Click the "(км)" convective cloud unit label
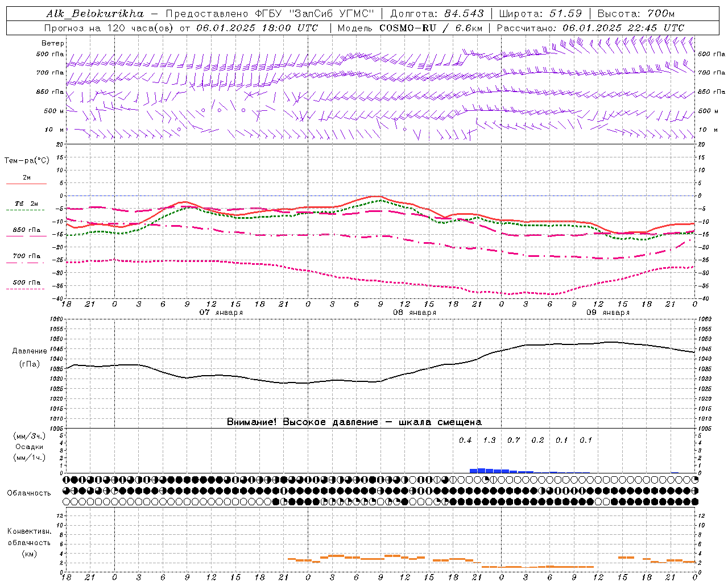Image resolution: width=728 pixels, height=582 pixels. pos(29,554)
